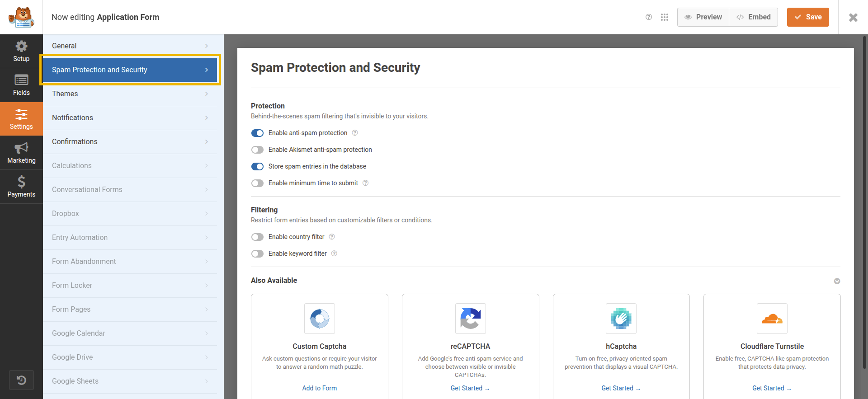This screenshot has height=399, width=868.
Task: Collapse the Also Available section
Action: (837, 281)
